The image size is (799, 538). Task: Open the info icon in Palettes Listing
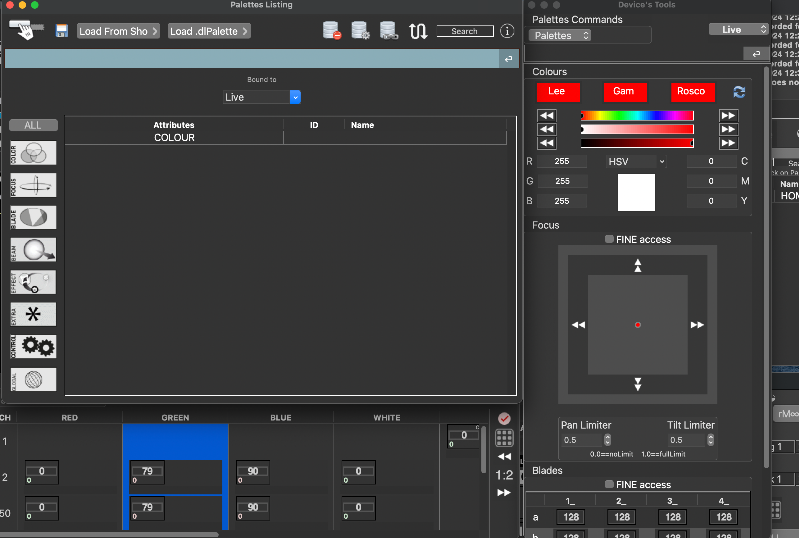pos(507,31)
